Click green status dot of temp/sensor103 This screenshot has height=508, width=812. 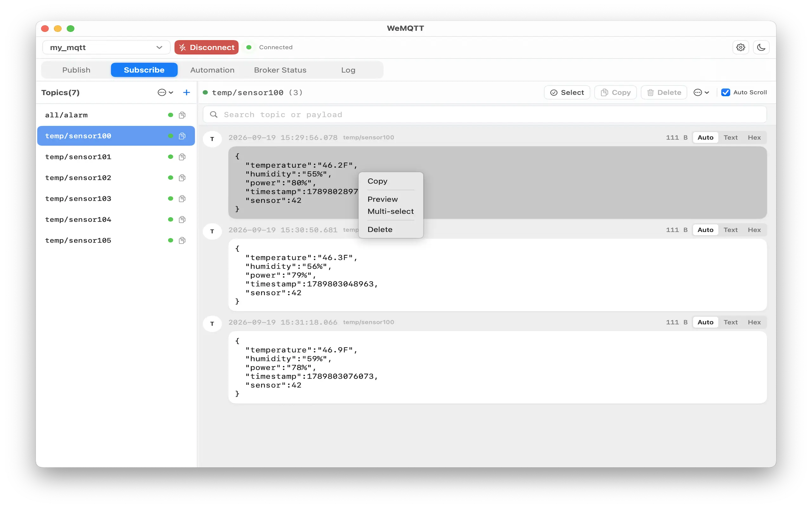[x=170, y=198]
